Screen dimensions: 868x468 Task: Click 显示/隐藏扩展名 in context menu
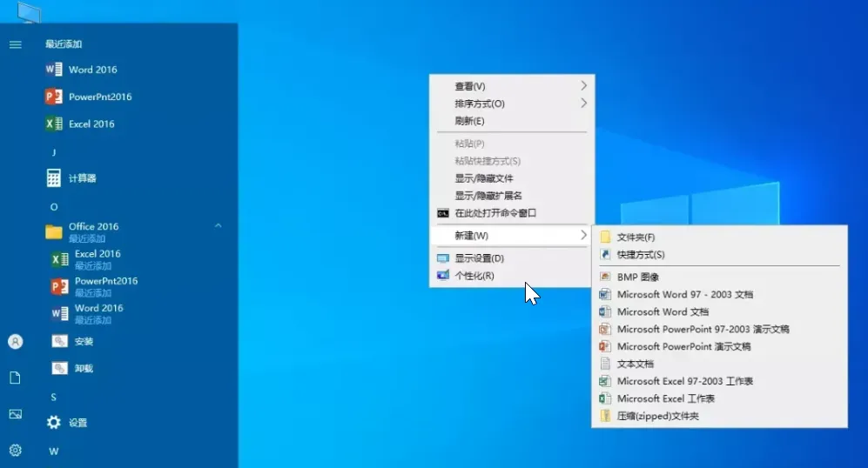tap(512, 195)
